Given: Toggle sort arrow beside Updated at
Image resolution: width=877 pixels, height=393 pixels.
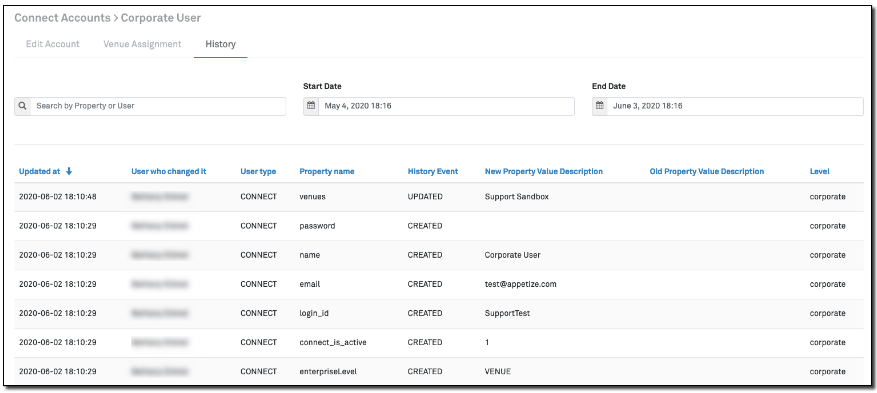Looking at the screenshot, I should (x=69, y=172).
